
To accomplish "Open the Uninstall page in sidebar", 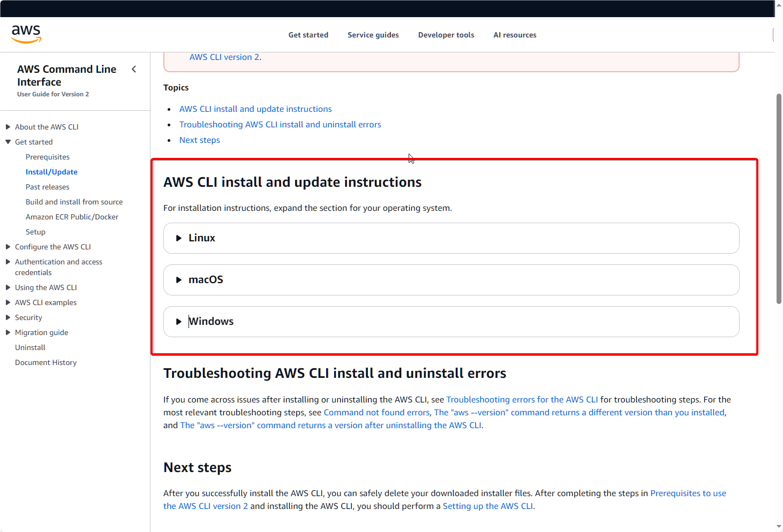I will 30,347.
